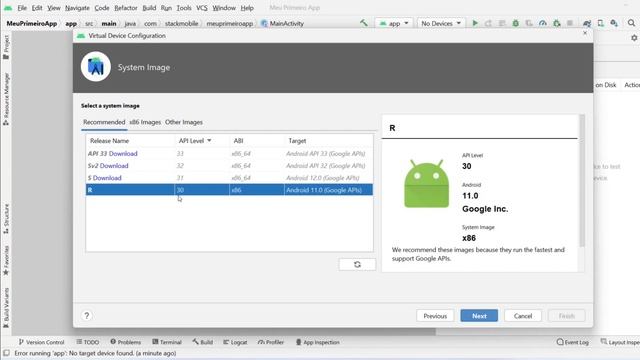Viewport: 640px width, 360px height.
Task: Open the Profile app gauge icon
Action: click(542, 23)
